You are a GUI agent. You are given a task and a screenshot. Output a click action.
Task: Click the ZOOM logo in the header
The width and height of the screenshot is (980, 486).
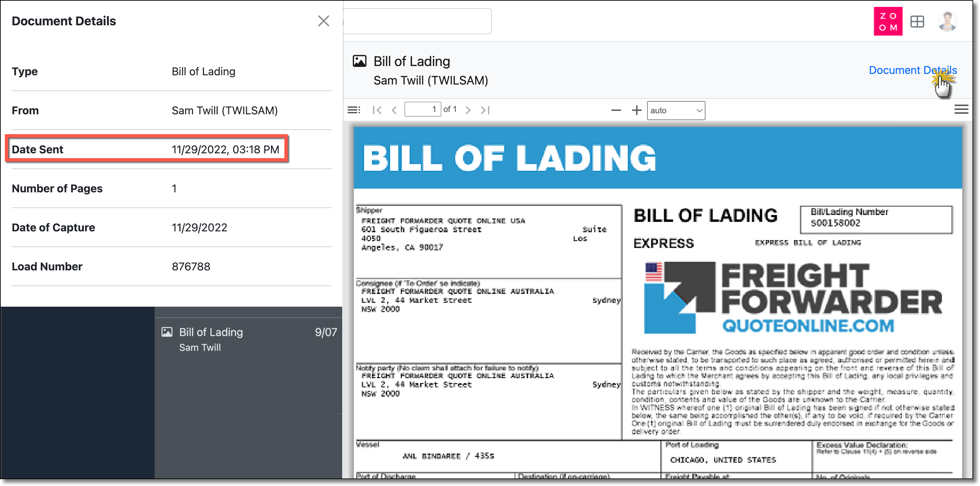pos(888,21)
